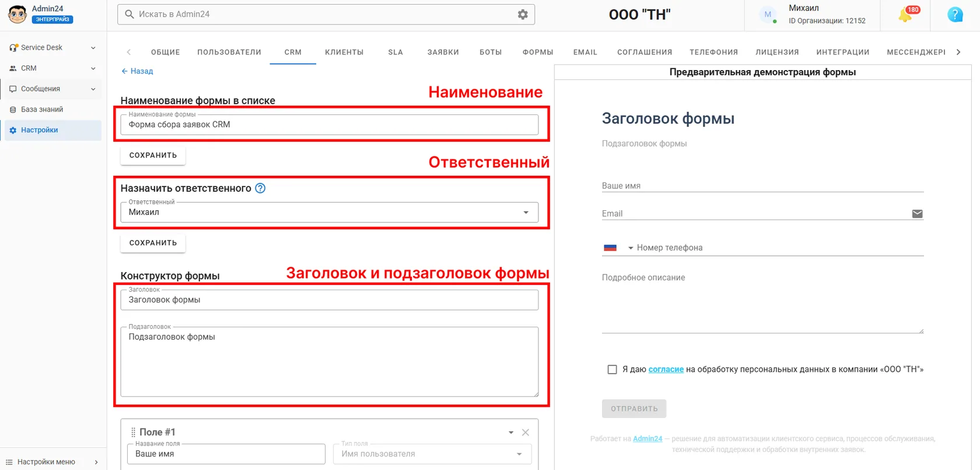The height and width of the screenshot is (470, 980).
Task: Tick the personal data consent checkbox
Action: pyautogui.click(x=612, y=370)
